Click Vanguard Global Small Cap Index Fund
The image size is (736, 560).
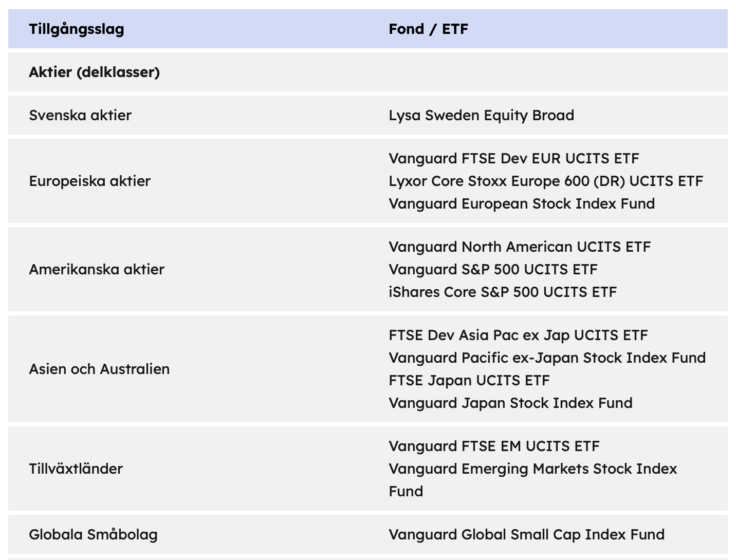[526, 534]
